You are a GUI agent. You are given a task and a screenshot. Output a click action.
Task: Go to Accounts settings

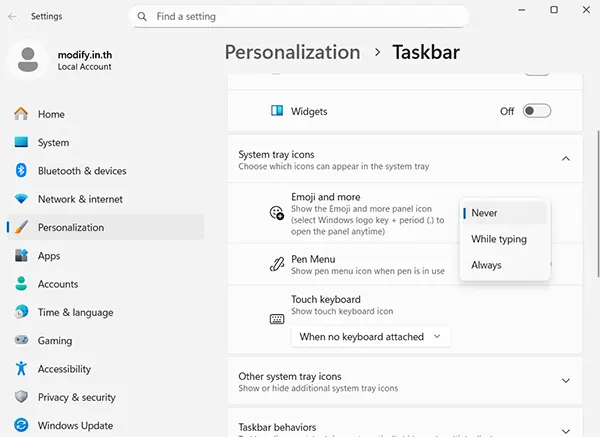point(106,284)
